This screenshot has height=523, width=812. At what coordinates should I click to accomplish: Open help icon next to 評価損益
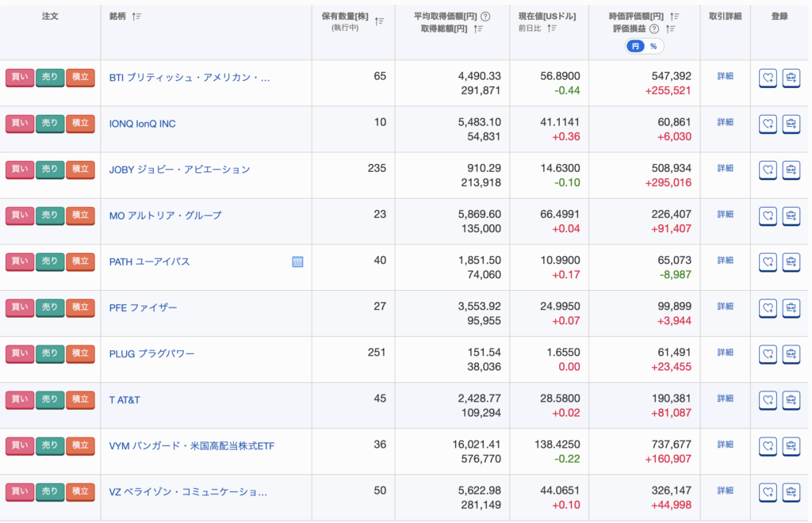[654, 29]
